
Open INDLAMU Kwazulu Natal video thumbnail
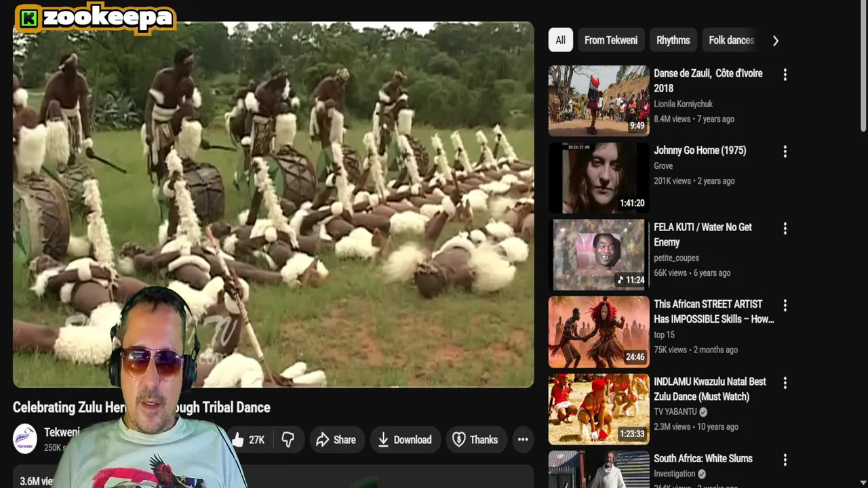(599, 409)
